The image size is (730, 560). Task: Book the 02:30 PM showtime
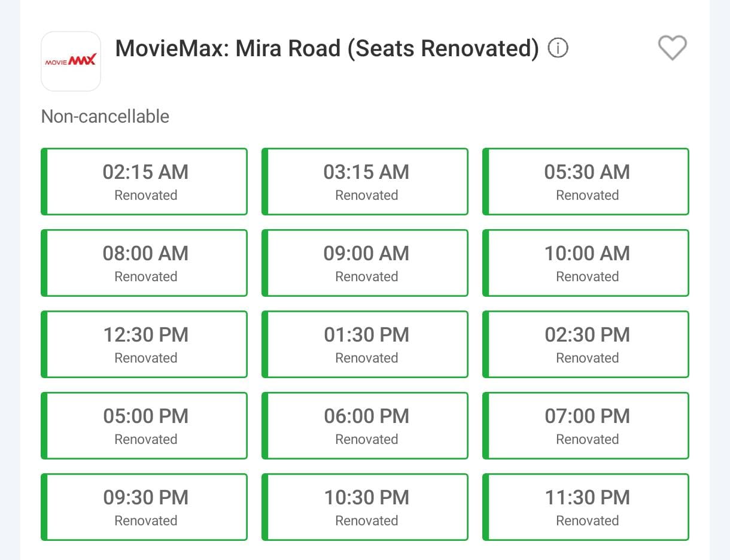pyautogui.click(x=586, y=344)
